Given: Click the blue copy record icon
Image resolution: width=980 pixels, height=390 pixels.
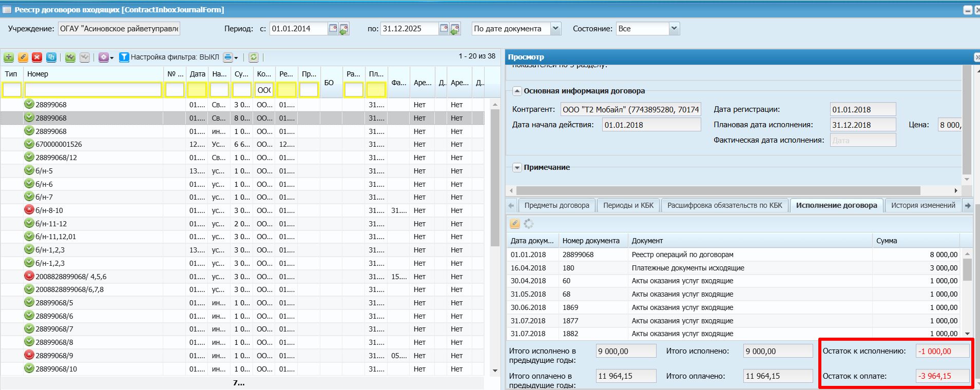Looking at the screenshot, I should click(x=51, y=57).
